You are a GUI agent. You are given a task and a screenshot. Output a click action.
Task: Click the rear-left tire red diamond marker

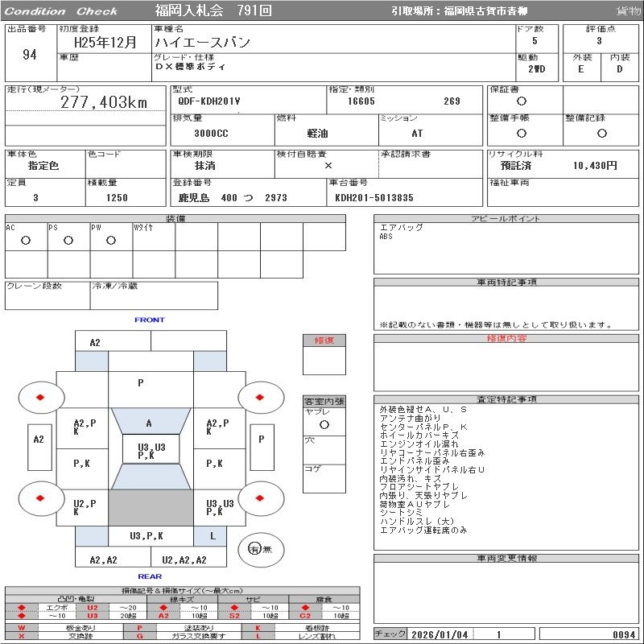[x=40, y=498]
